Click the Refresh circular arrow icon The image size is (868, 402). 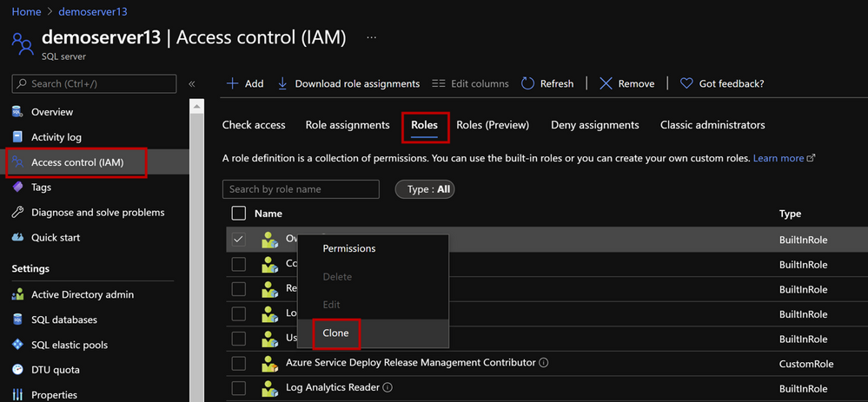click(x=528, y=83)
